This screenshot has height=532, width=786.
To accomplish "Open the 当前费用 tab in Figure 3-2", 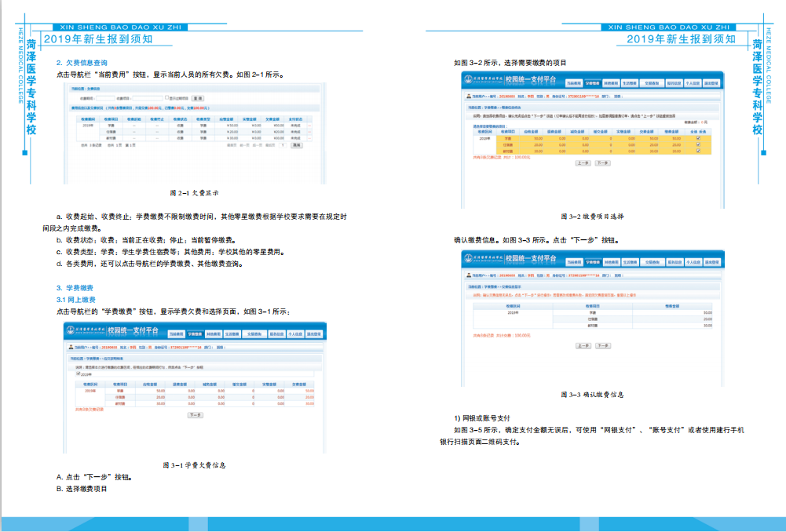I will point(574,83).
